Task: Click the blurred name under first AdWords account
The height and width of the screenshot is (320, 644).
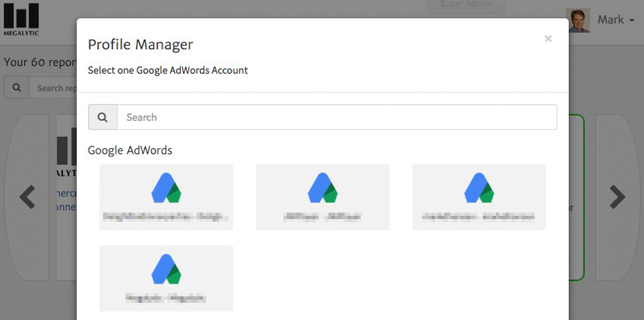Action: point(166,217)
